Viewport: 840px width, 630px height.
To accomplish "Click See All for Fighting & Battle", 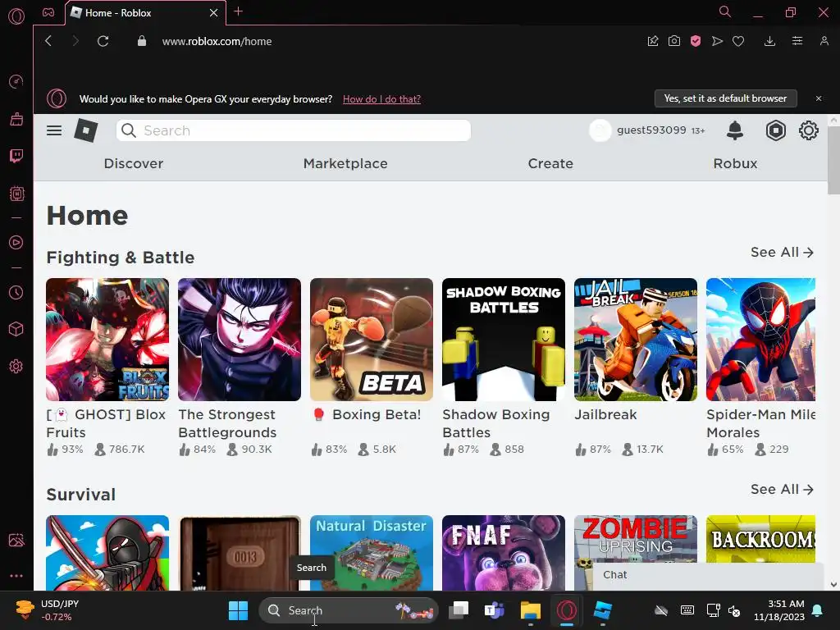I will click(782, 253).
